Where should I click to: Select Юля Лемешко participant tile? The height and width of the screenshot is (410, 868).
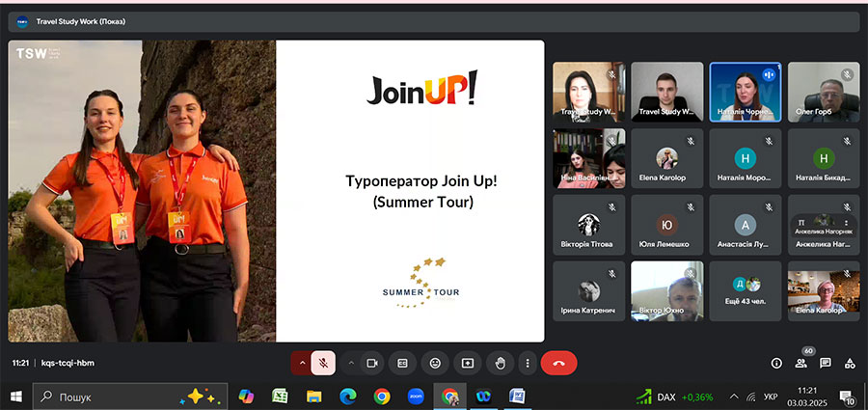pos(667,225)
